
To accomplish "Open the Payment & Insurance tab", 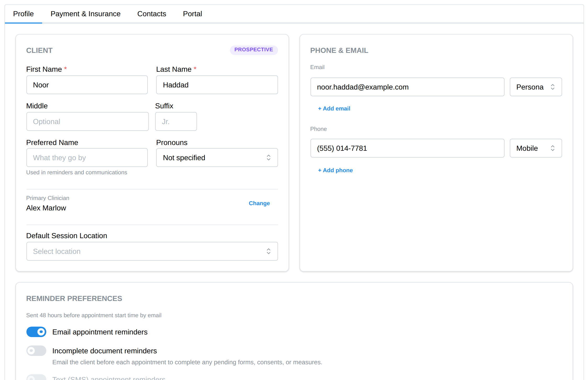I will pos(86,14).
